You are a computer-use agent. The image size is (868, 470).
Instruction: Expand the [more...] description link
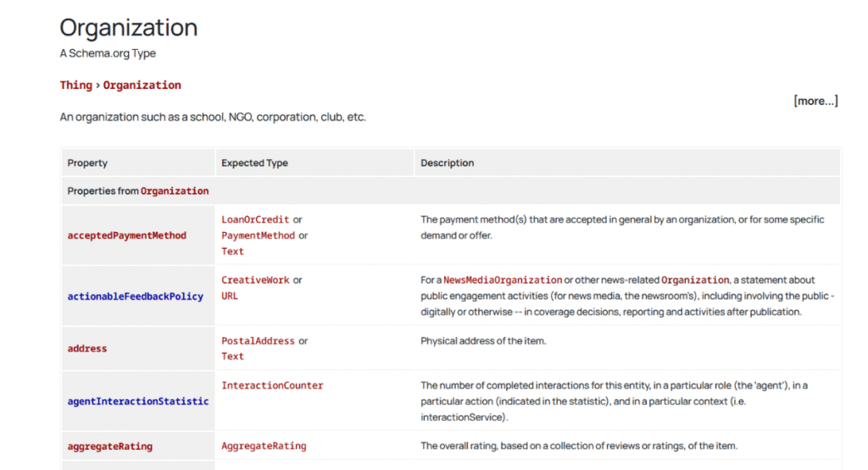pos(815,101)
